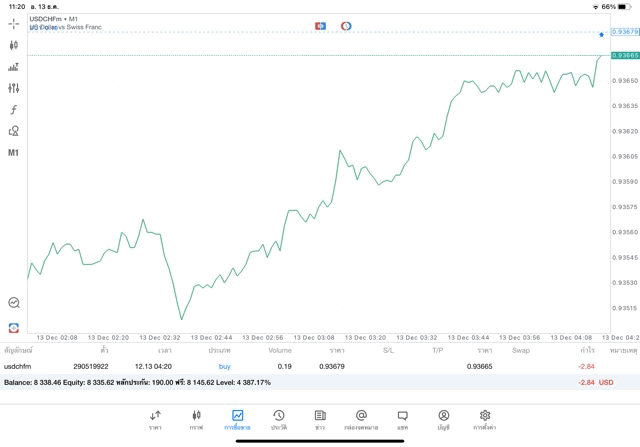Open the News tab

[x=320, y=420]
